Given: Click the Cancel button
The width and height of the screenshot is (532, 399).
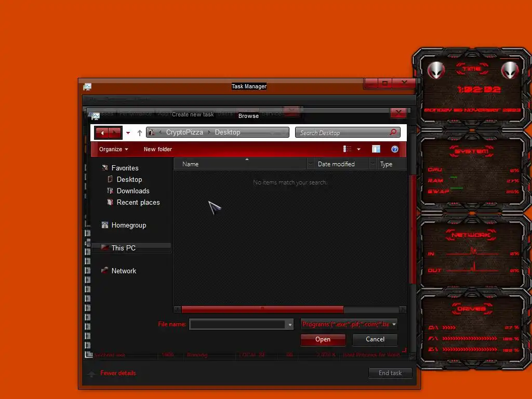Looking at the screenshot, I should (x=375, y=339).
